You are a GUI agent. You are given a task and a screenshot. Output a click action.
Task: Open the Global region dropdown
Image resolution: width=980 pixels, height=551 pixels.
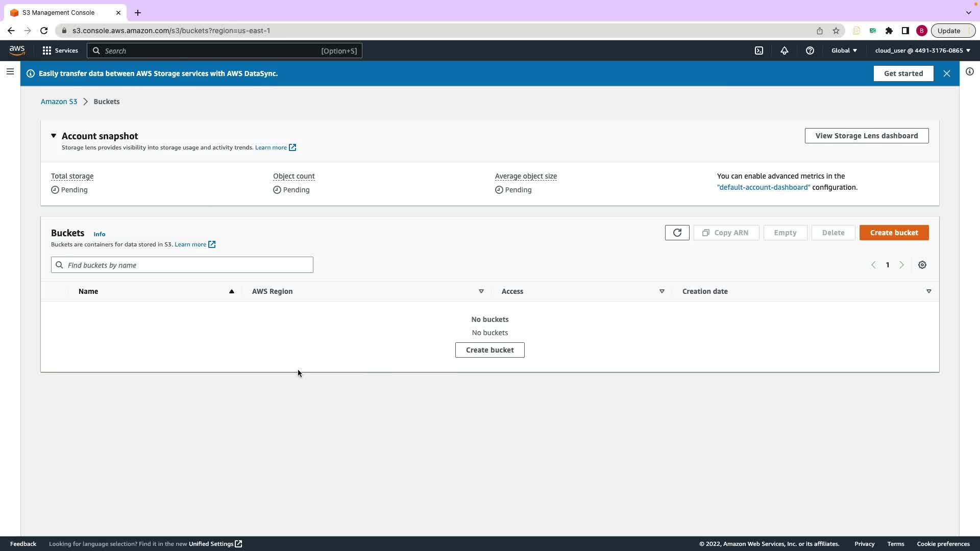point(844,51)
